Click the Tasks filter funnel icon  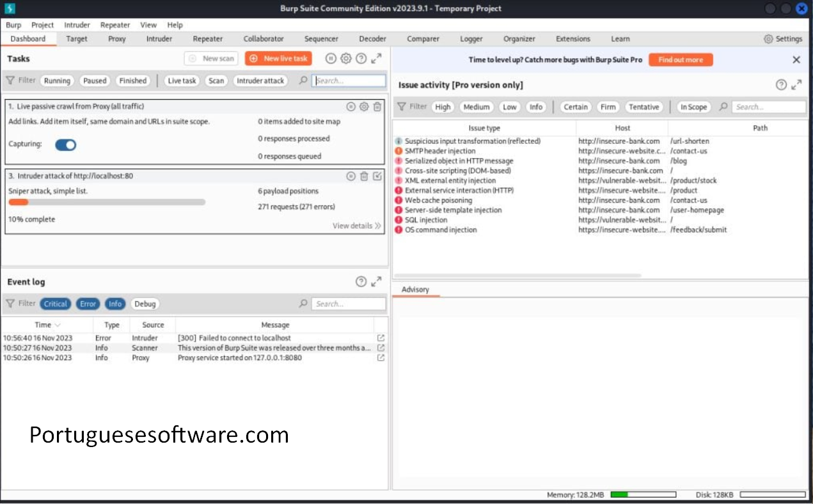click(10, 81)
